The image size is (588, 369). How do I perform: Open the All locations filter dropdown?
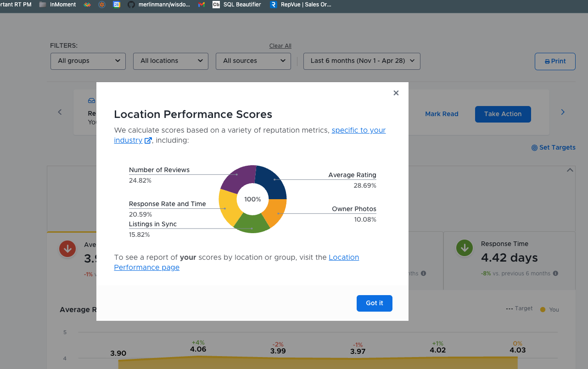coord(171,61)
